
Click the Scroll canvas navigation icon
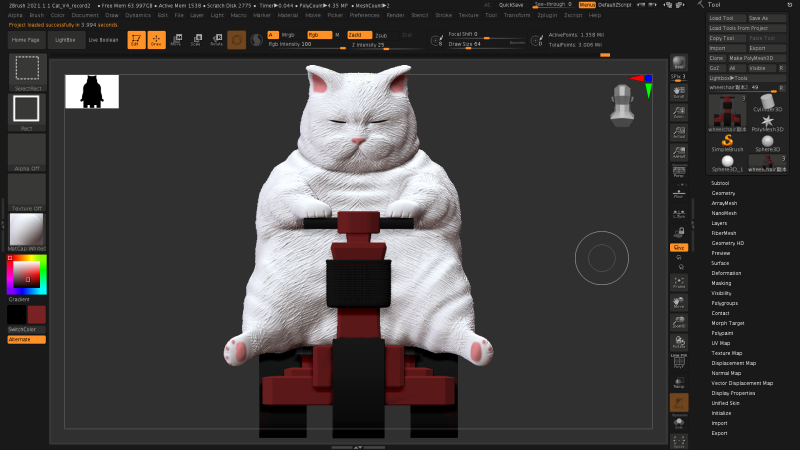pos(679,92)
